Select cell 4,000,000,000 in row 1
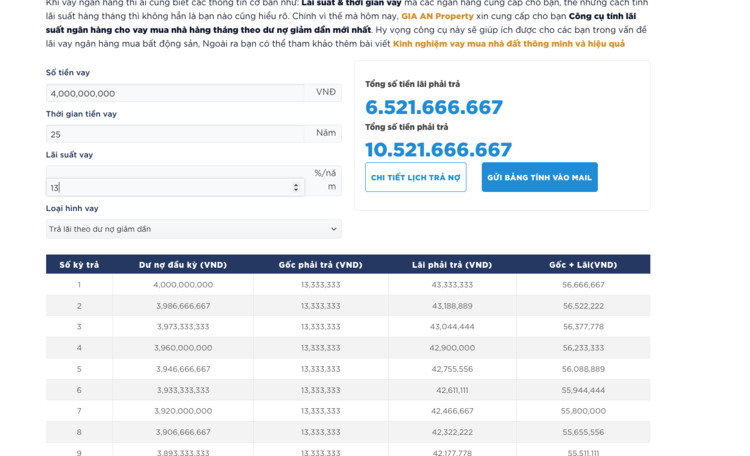 click(183, 285)
